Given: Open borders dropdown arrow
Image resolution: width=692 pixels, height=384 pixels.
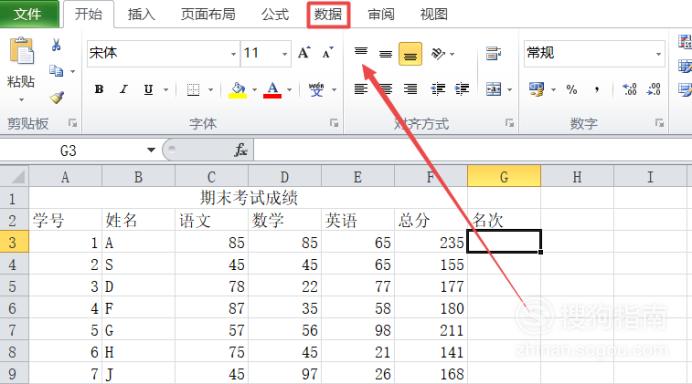Looking at the screenshot, I should click(x=211, y=90).
